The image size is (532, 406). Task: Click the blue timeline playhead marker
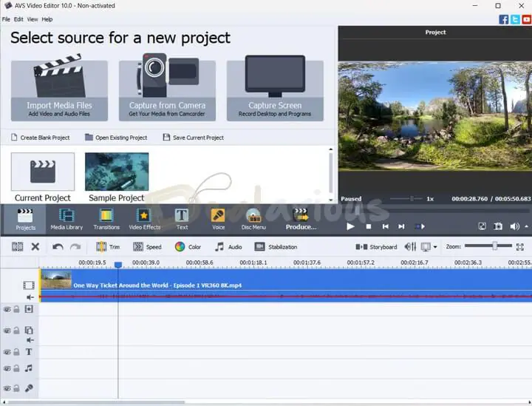(x=118, y=265)
